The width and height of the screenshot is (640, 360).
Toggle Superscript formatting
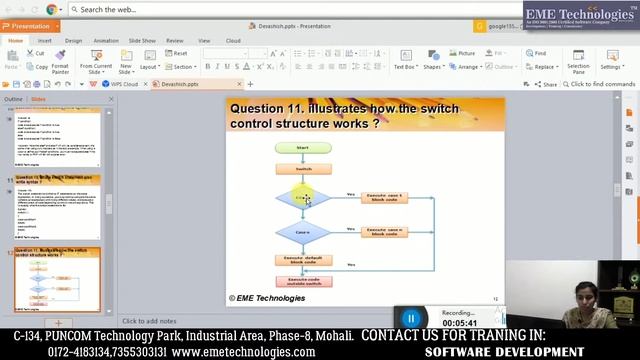click(260, 67)
